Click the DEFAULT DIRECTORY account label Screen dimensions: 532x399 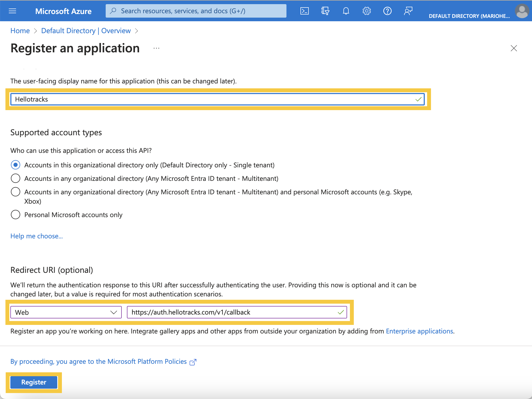469,16
